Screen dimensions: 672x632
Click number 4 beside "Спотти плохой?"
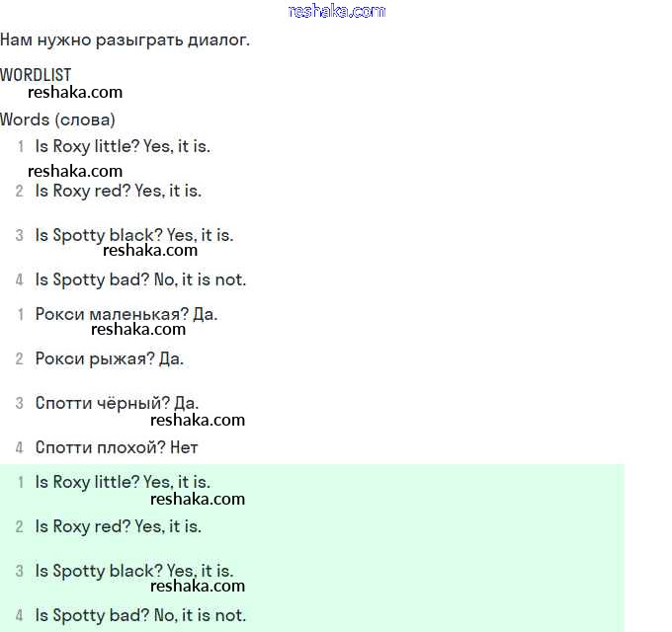point(20,447)
